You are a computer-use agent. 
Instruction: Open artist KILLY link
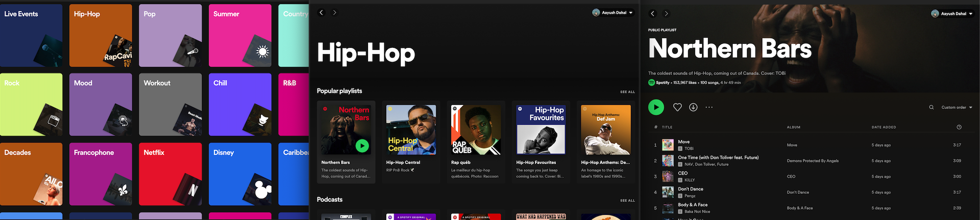(690, 180)
